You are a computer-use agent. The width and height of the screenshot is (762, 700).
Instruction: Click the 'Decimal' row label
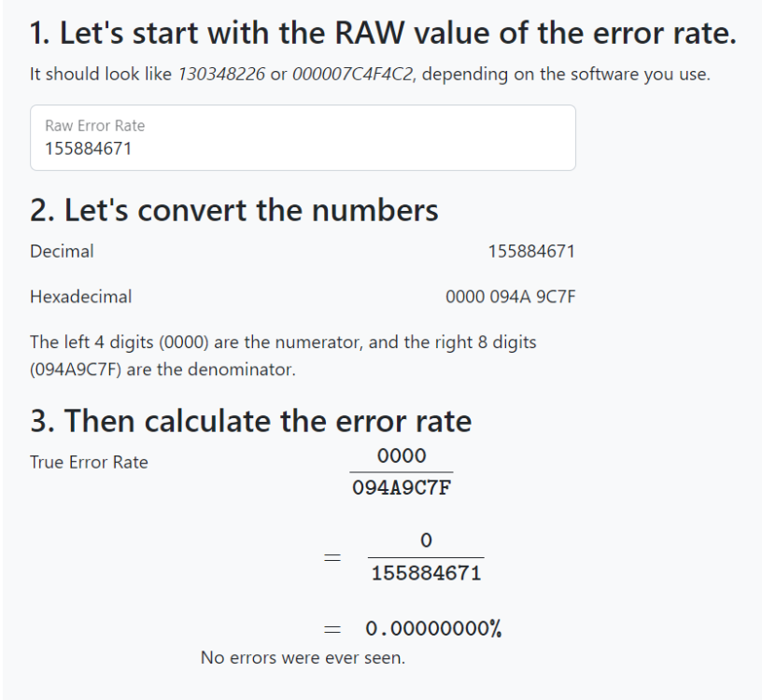pos(62,251)
